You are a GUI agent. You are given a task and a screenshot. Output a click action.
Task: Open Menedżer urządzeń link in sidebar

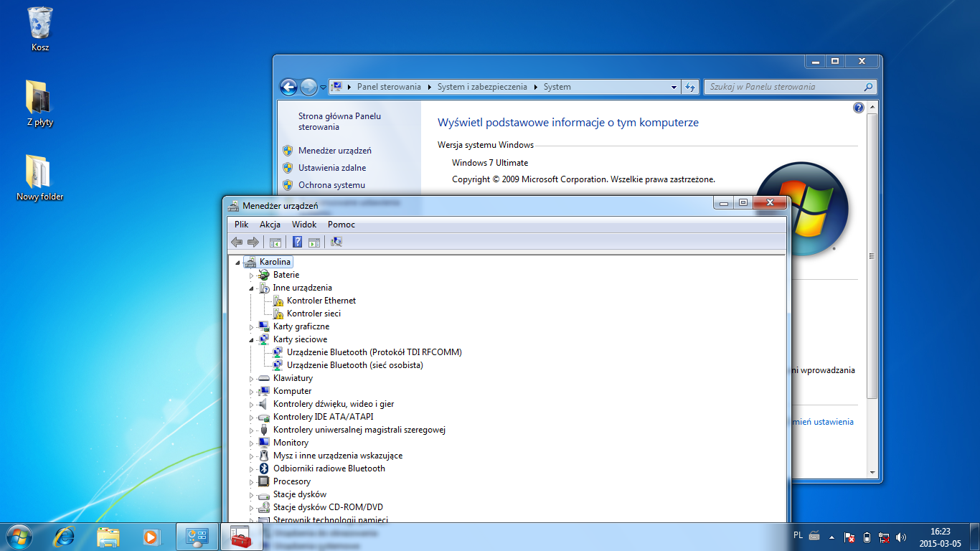[335, 151]
